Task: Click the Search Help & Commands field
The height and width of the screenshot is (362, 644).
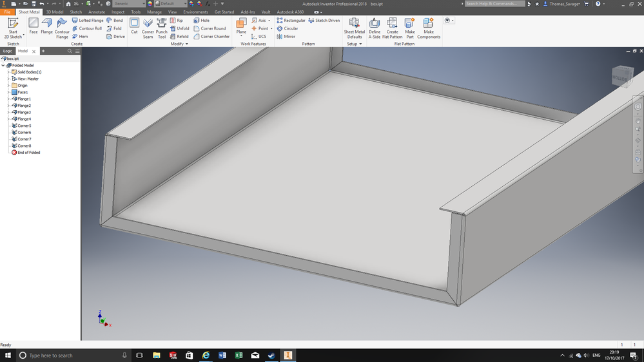Action: click(x=494, y=4)
